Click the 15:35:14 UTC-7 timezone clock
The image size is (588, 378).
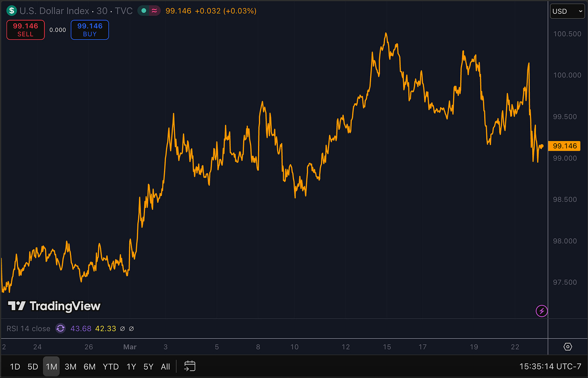(550, 367)
